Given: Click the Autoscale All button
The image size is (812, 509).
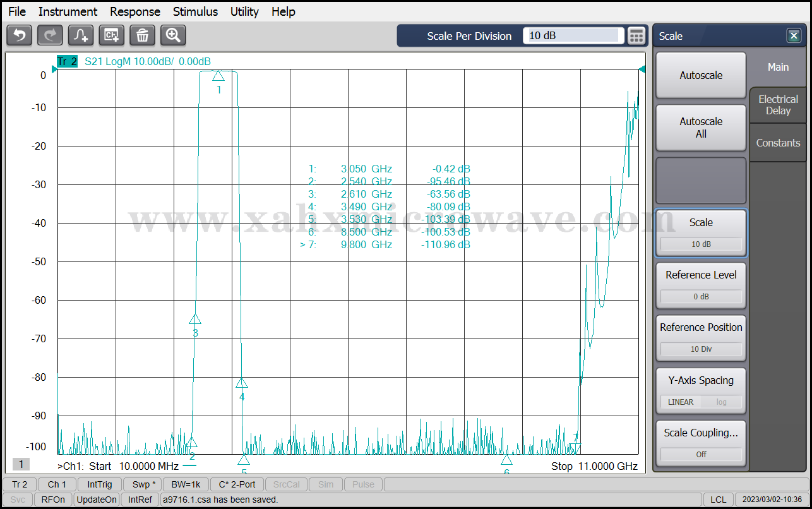Looking at the screenshot, I should pyautogui.click(x=701, y=128).
